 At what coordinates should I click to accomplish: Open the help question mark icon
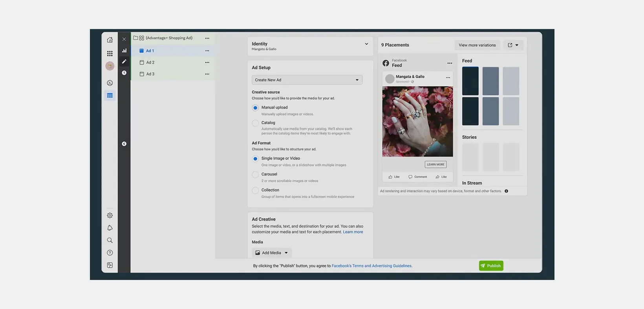(110, 253)
